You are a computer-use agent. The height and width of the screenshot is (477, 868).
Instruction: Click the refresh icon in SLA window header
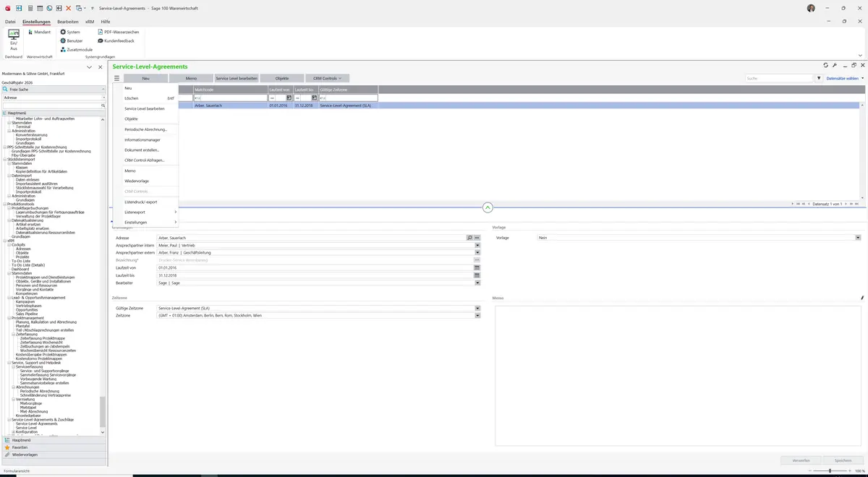[x=826, y=66]
